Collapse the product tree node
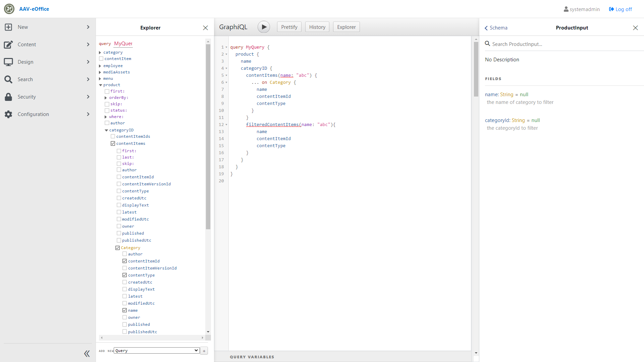The width and height of the screenshot is (644, 362). [x=100, y=85]
